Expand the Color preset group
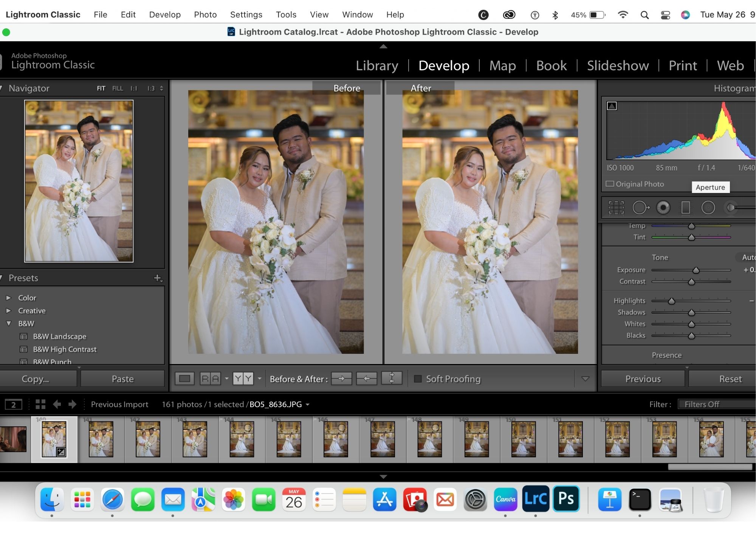756x534 pixels. 8,298
